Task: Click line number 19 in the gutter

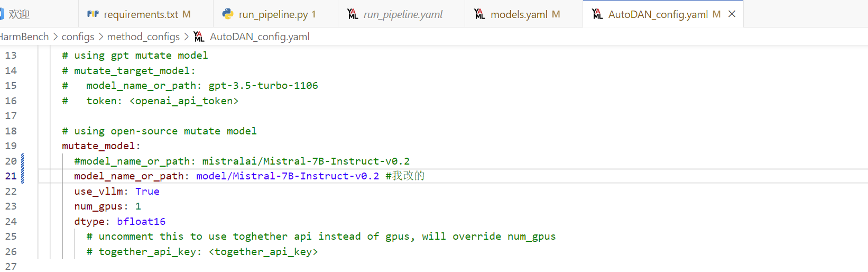Action: 11,146
